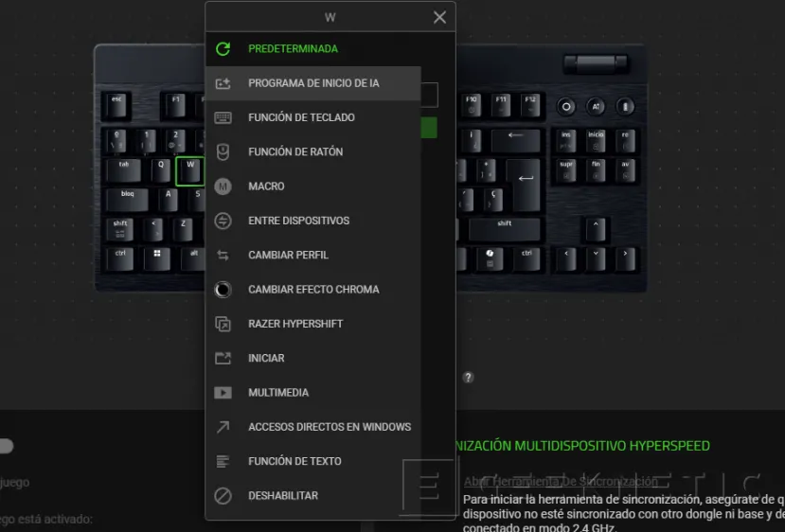Select the left alt key
This screenshot has height=532, width=785.
193,258
